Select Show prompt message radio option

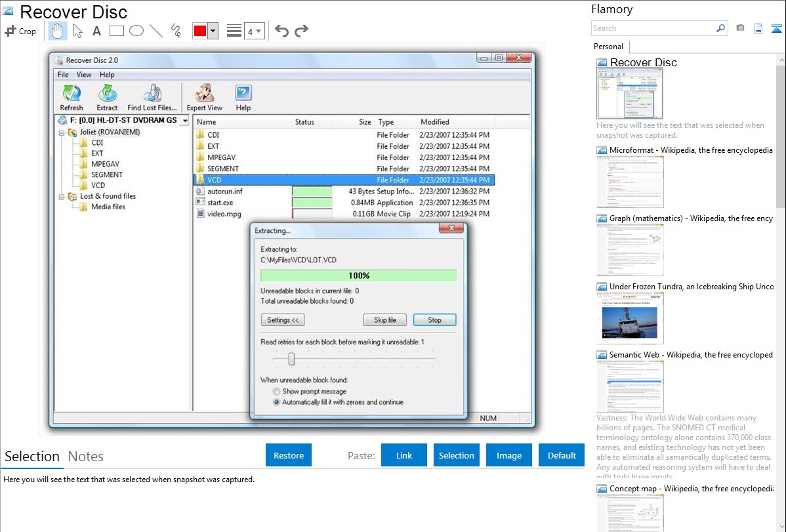276,392
